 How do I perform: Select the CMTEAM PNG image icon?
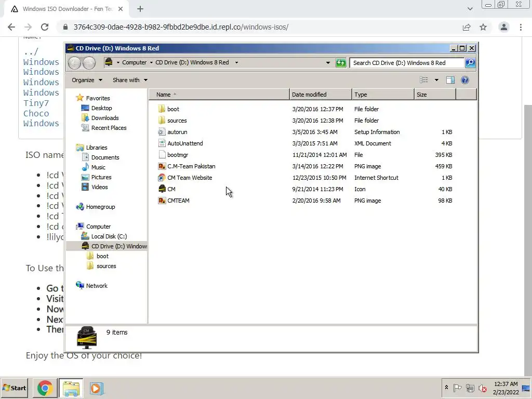pos(162,201)
